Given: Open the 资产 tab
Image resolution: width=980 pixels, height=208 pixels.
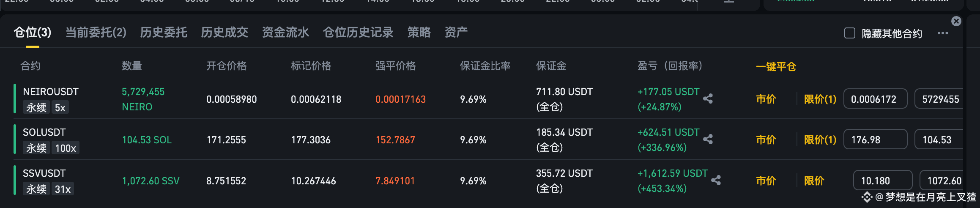Looking at the screenshot, I should point(456,33).
